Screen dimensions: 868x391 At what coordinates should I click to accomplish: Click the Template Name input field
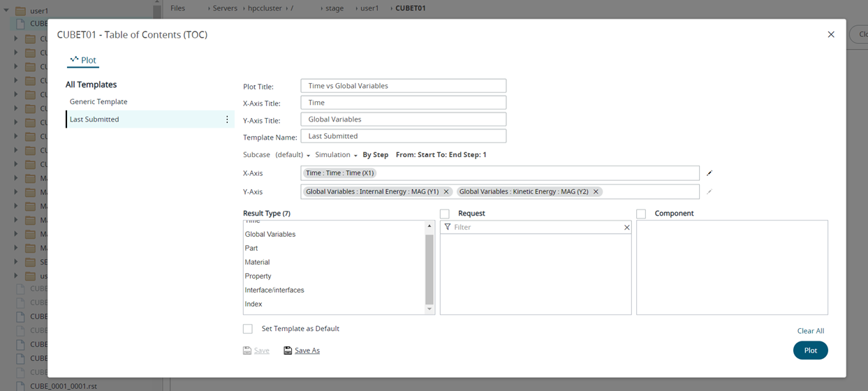(404, 136)
